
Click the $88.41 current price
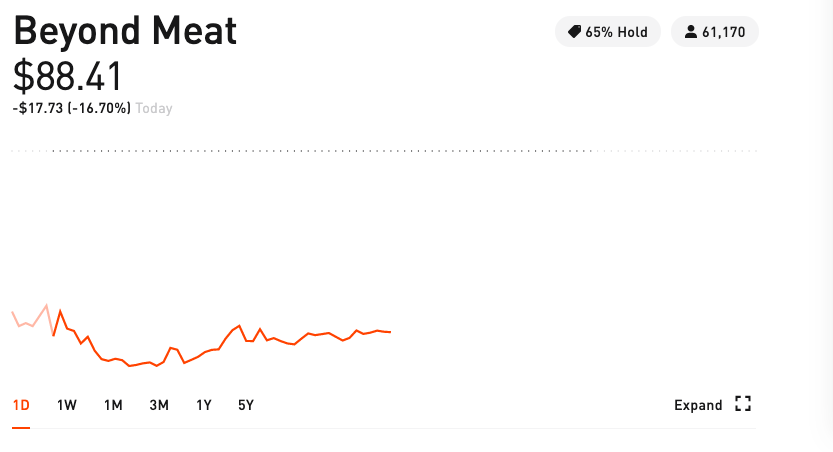point(68,76)
